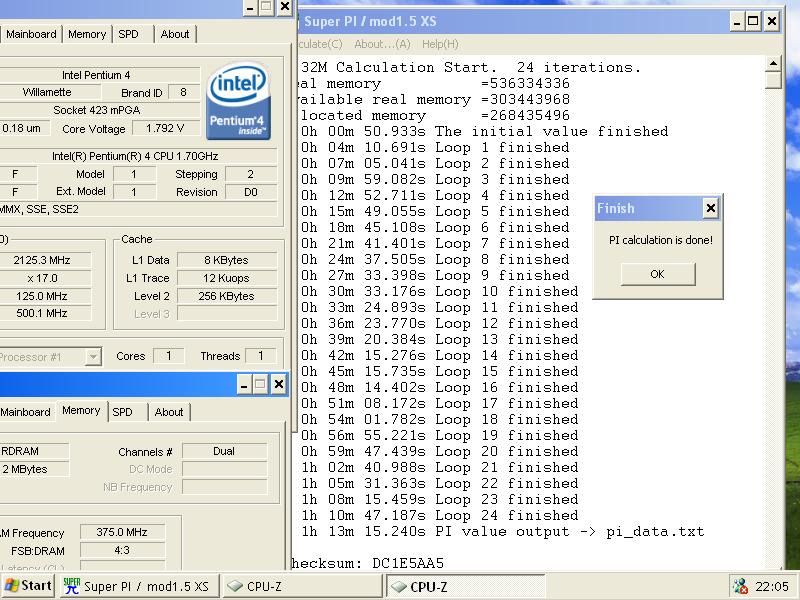Click 'PI calculation is done!' message text

661,240
